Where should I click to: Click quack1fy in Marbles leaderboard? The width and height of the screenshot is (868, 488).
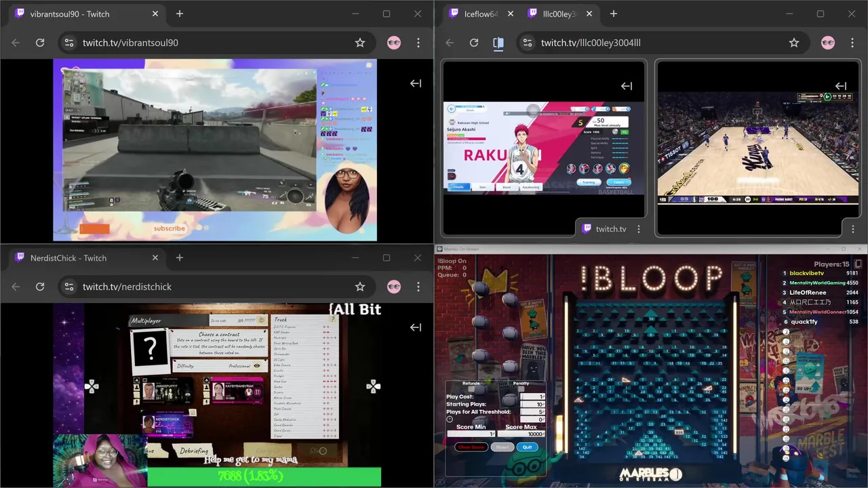(804, 322)
